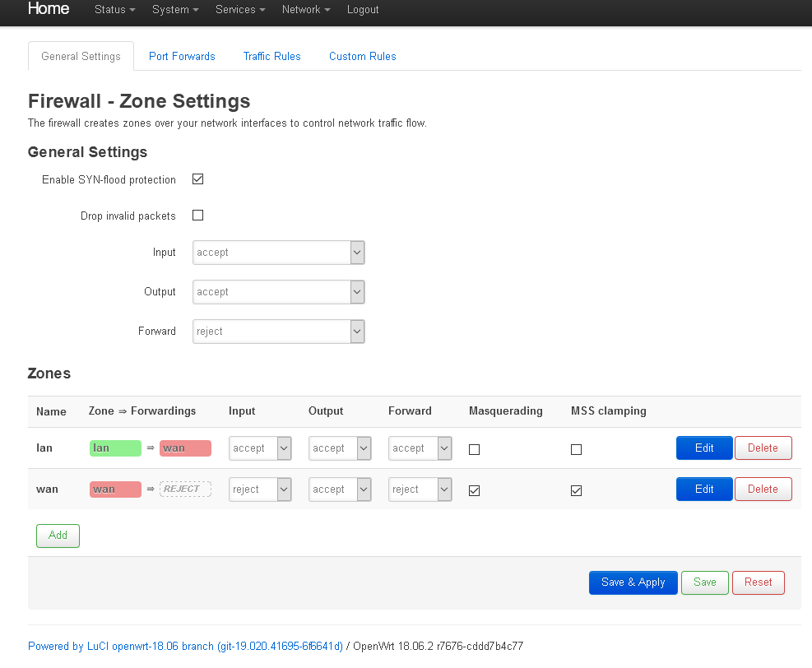Open the System menu
This screenshot has width=812, height=668.
[x=175, y=9]
